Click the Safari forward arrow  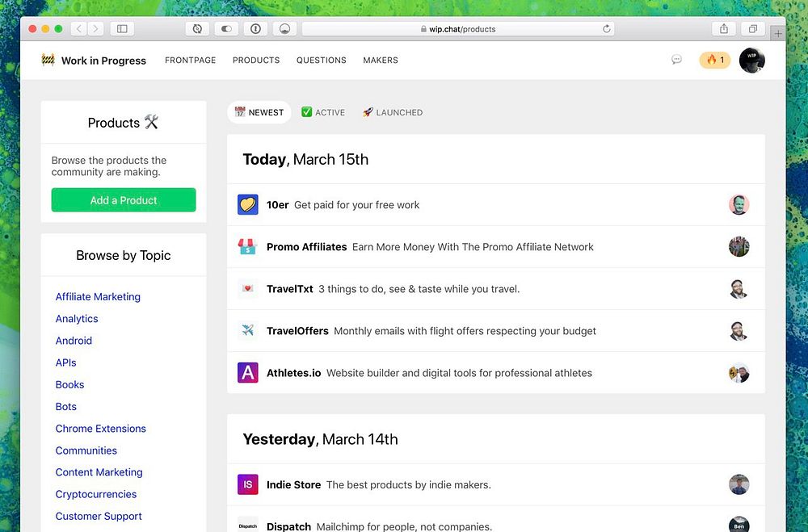click(96, 29)
